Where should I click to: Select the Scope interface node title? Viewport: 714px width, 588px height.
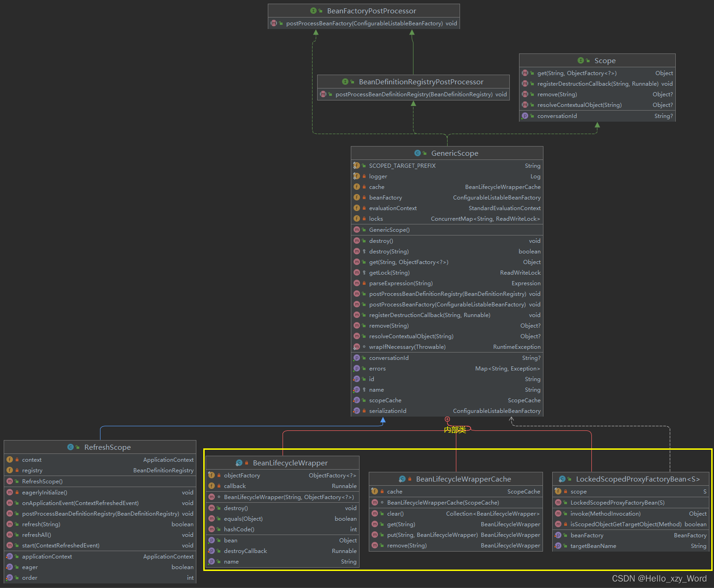[605, 60]
